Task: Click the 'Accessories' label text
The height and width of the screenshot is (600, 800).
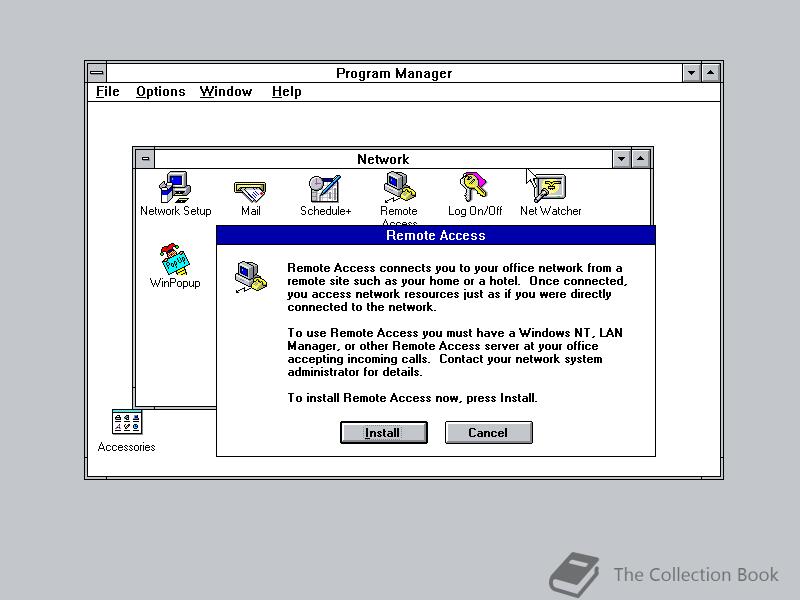Action: (127, 447)
